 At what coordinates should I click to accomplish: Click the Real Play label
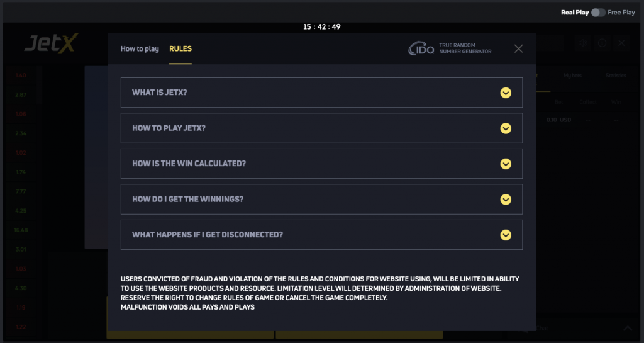tap(575, 13)
